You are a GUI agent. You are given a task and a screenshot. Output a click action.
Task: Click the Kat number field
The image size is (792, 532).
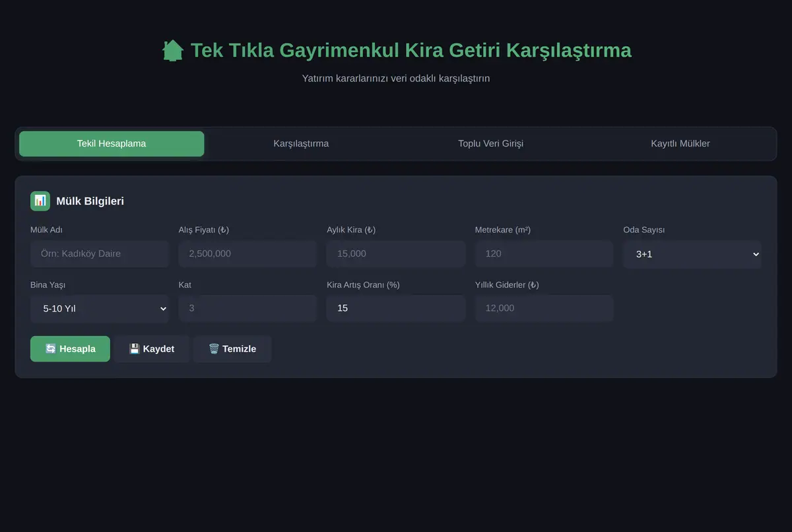coord(247,308)
